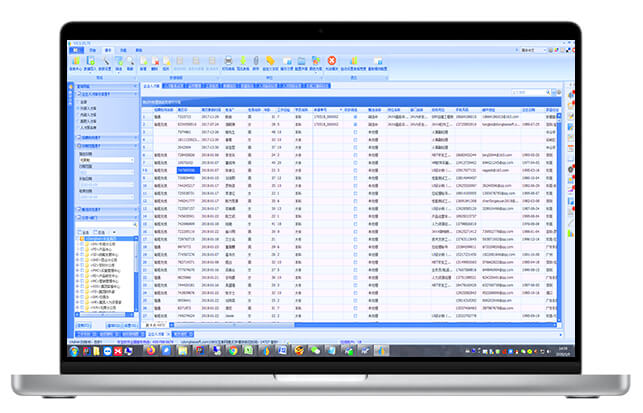Image resolution: width=643 pixels, height=413 pixels.
Task: Click the paperclip attachment icon in ribbon
Action: tap(254, 60)
